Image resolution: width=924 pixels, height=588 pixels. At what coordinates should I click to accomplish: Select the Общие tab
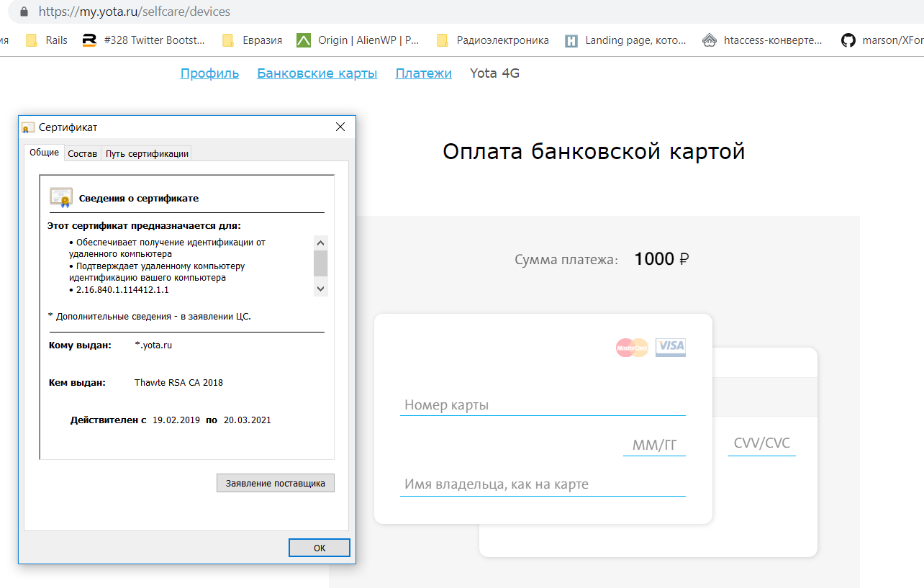point(44,153)
